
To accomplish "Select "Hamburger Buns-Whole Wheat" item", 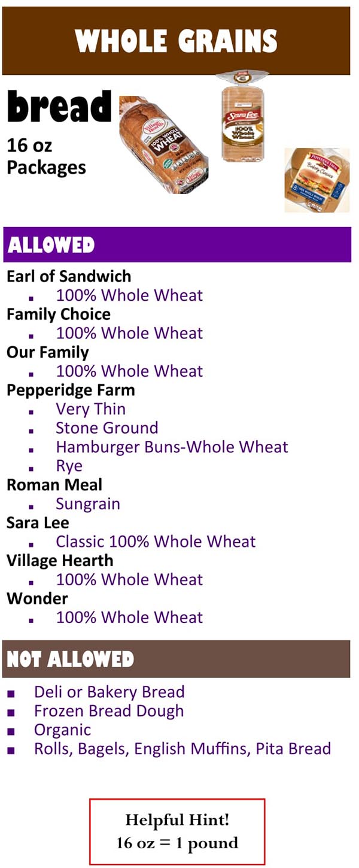I will 172,447.
